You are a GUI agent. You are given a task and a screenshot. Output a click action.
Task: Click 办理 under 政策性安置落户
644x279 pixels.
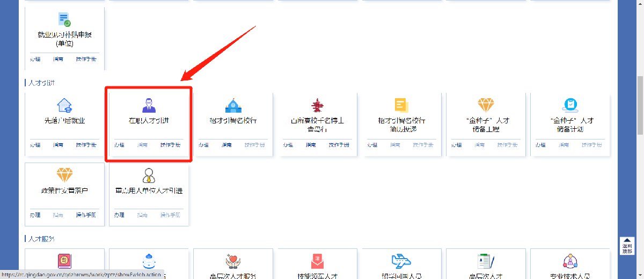point(35,215)
